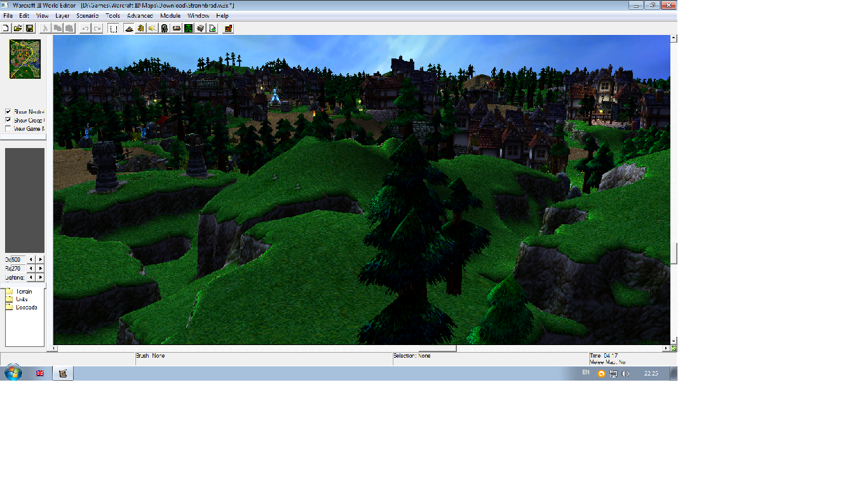Image resolution: width=868 pixels, height=488 pixels.
Task: Click the Test Map icon
Action: coord(228,28)
